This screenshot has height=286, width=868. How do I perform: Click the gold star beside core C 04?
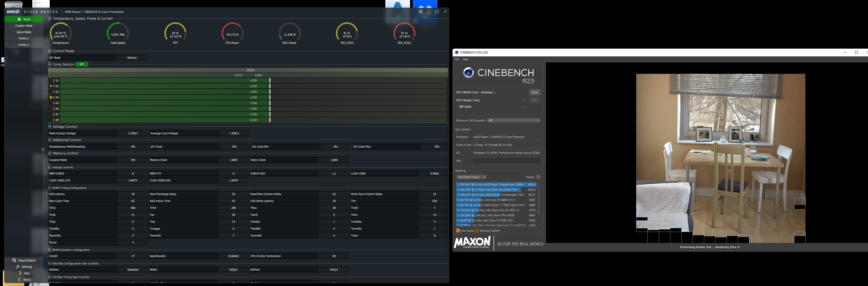pyautogui.click(x=51, y=97)
